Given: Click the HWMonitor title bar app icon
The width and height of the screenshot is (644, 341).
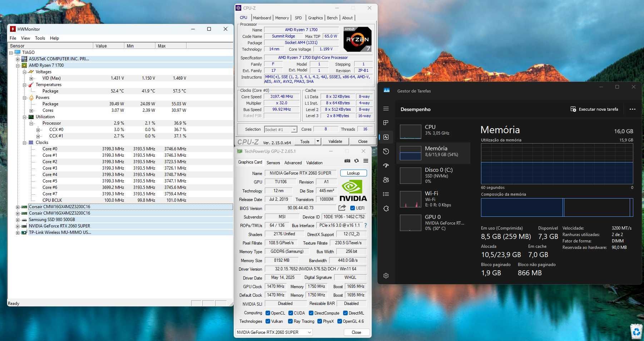Looking at the screenshot, I should [x=13, y=29].
